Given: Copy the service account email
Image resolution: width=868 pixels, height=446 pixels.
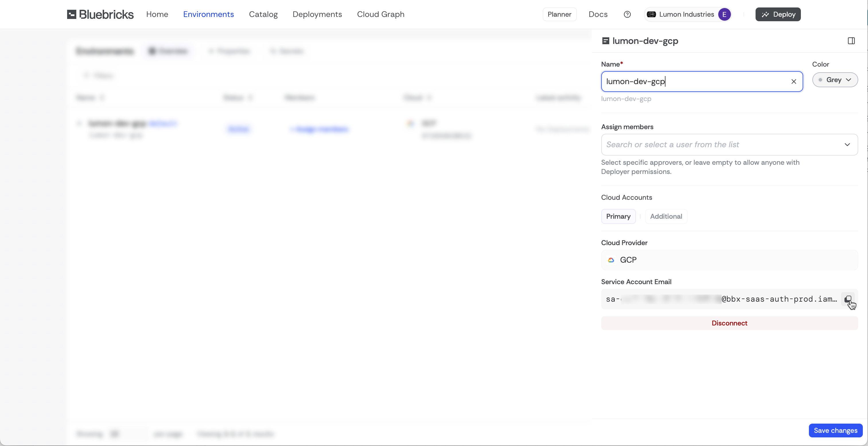Looking at the screenshot, I should tap(848, 299).
